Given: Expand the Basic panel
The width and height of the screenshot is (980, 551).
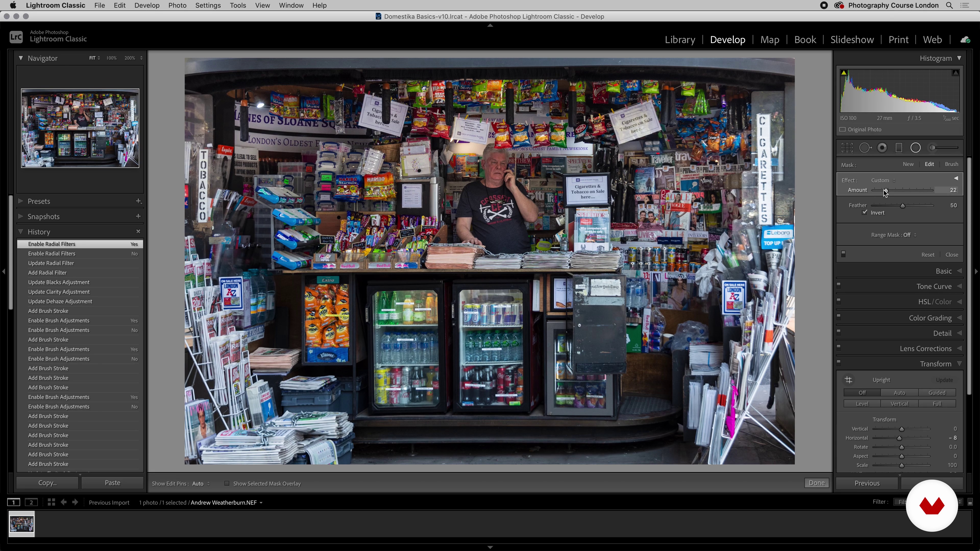Looking at the screenshot, I should tap(960, 271).
